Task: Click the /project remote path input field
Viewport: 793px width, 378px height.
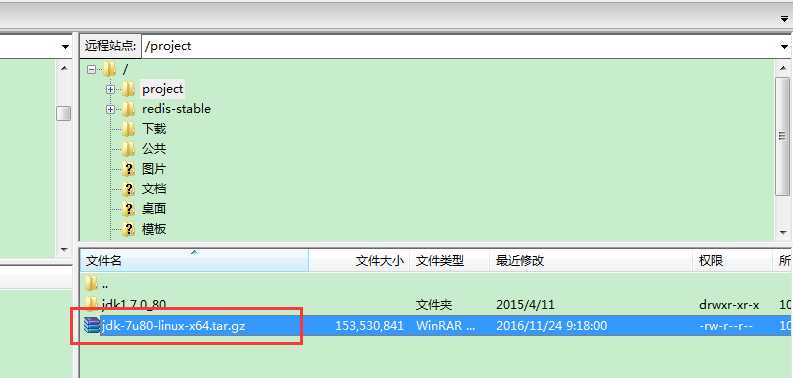Action: pos(459,46)
